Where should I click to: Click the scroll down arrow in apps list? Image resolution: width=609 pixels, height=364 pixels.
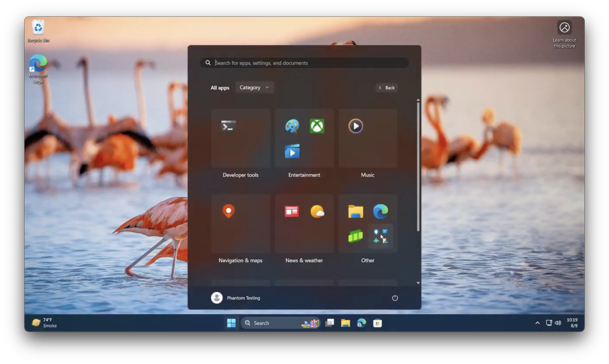pyautogui.click(x=418, y=283)
